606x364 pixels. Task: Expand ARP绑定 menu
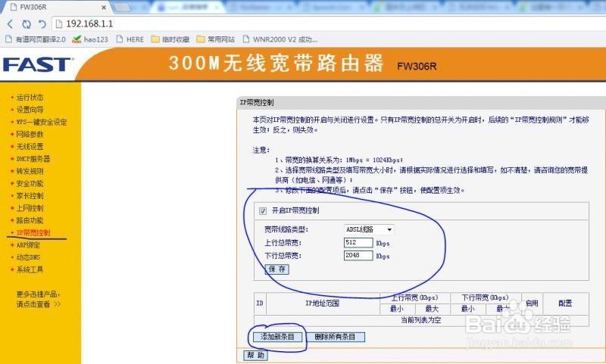(28, 245)
